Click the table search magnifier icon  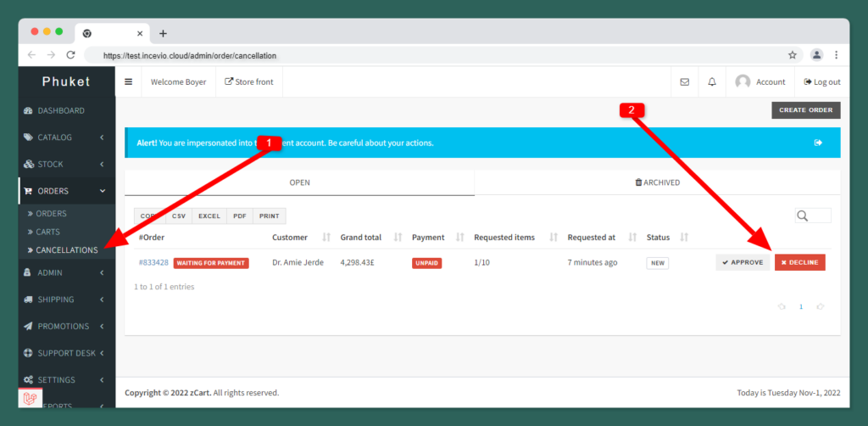click(803, 216)
